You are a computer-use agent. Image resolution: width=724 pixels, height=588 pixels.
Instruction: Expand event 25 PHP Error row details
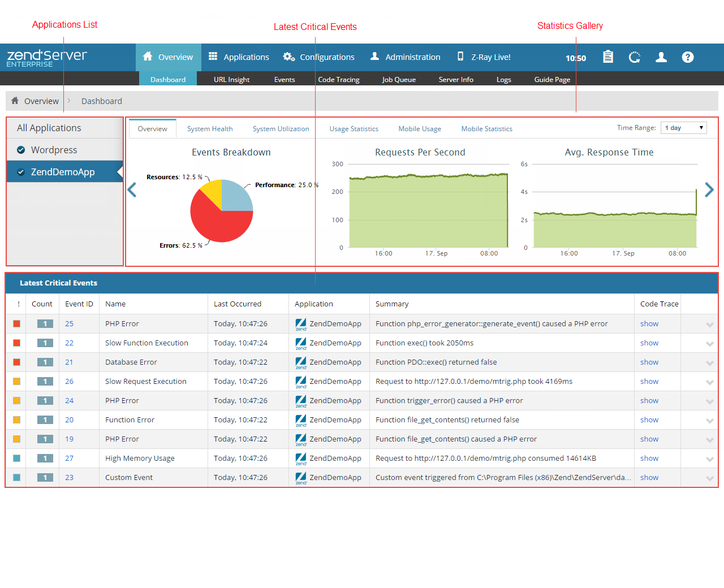point(709,325)
